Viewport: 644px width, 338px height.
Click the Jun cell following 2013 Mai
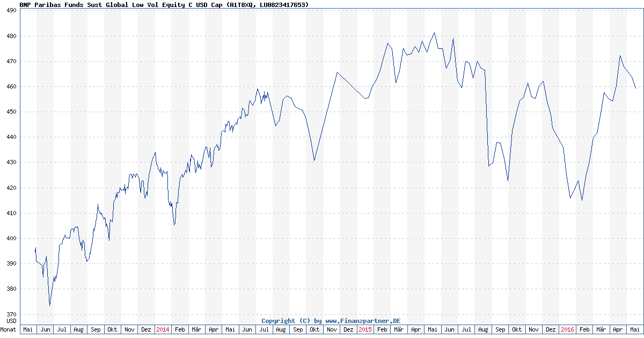tap(45, 330)
